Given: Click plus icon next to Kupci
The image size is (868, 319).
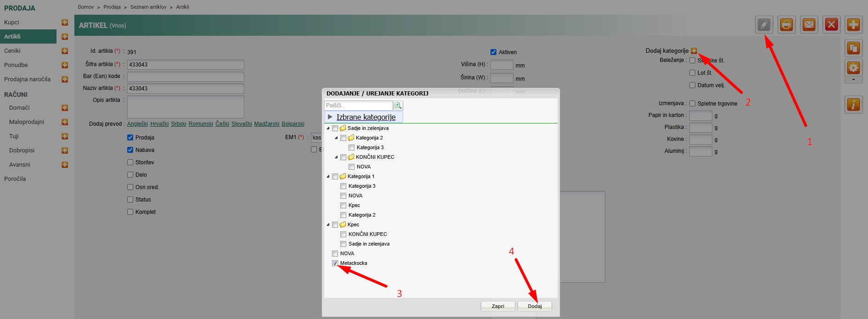Looking at the screenshot, I should coord(65,22).
